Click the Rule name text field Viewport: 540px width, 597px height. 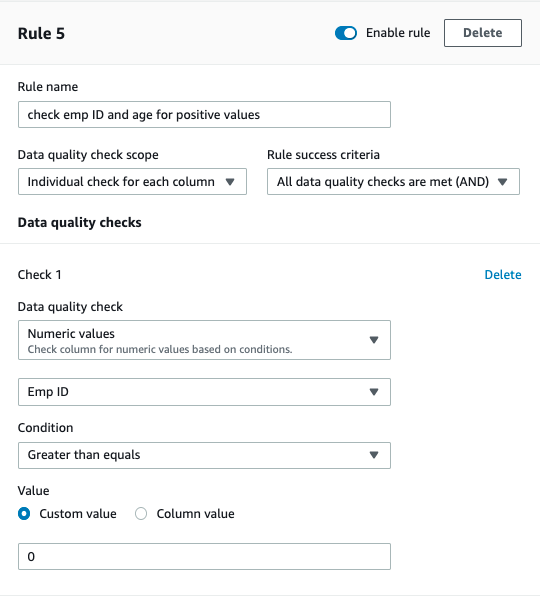204,115
